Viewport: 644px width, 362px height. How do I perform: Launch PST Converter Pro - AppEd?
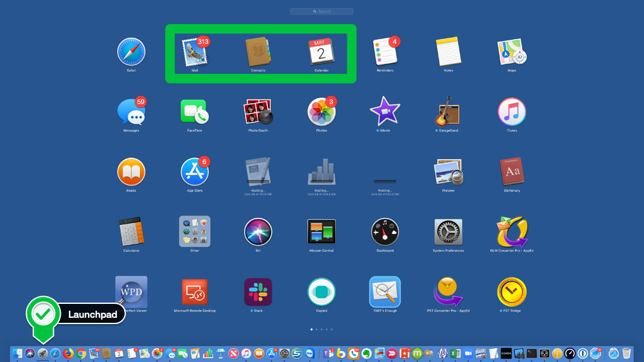tap(448, 291)
